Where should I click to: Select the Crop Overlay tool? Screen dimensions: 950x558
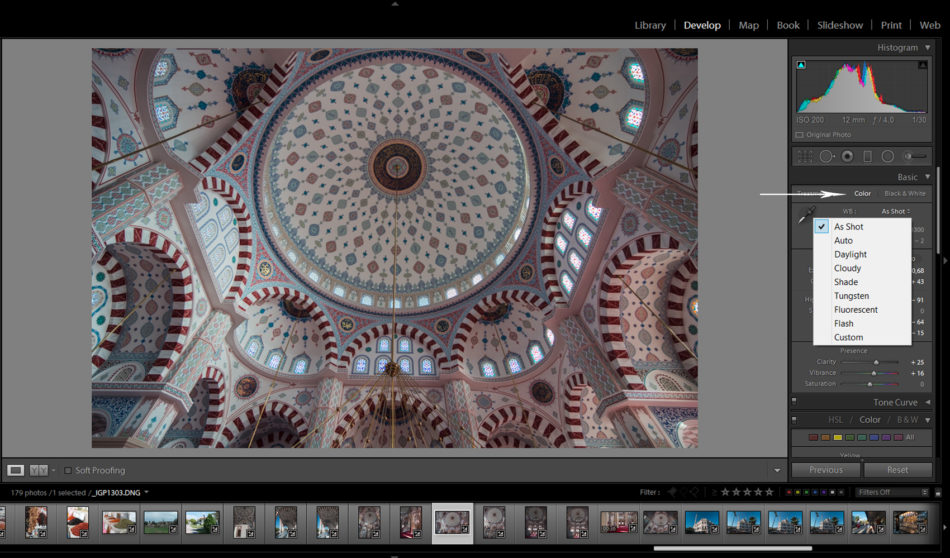click(804, 156)
